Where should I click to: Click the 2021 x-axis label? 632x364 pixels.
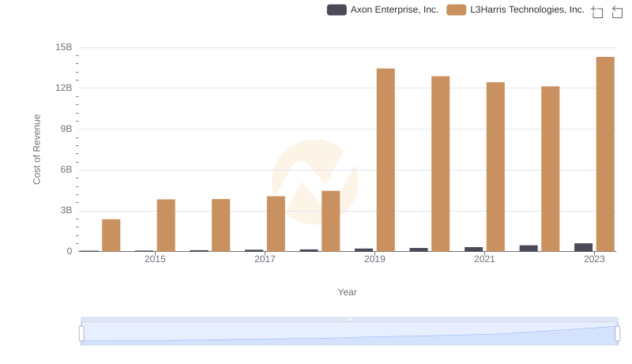pyautogui.click(x=484, y=259)
